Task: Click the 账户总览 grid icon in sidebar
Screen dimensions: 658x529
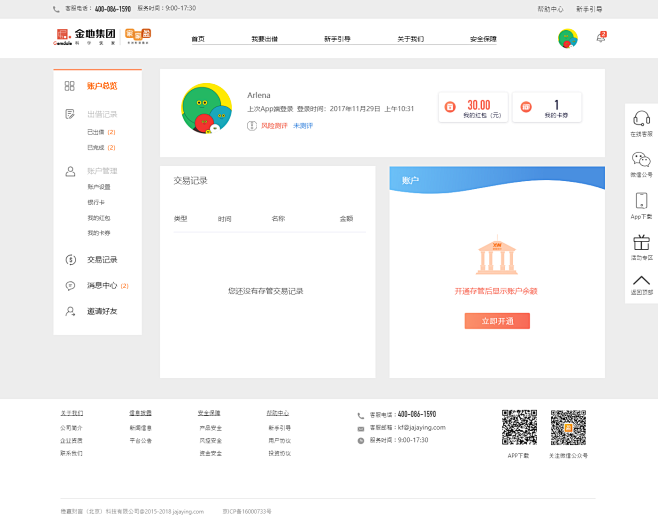Action: coord(69,86)
